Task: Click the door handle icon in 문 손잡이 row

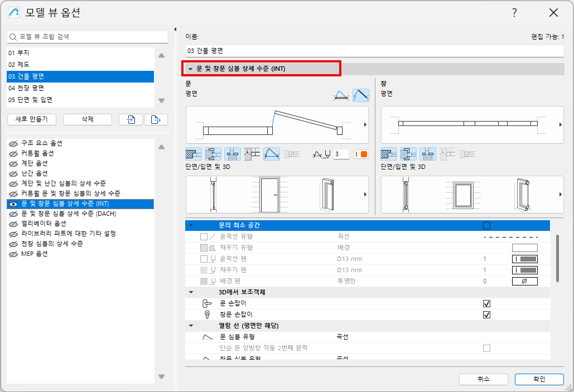Action: [x=207, y=303]
